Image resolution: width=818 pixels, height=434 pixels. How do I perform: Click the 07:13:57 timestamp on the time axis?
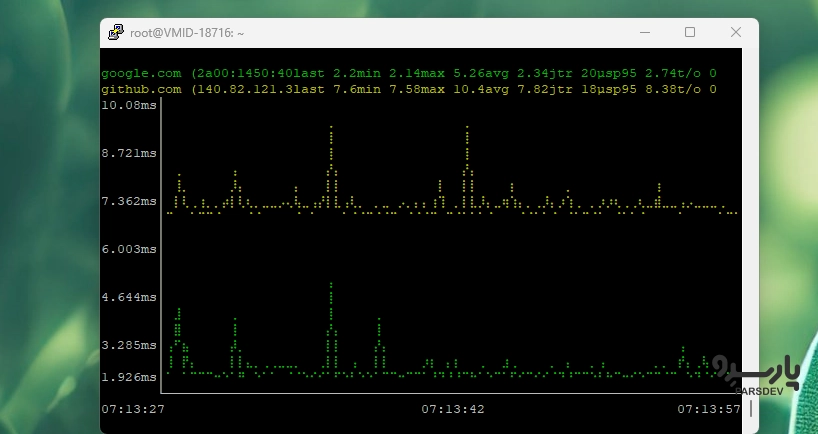pos(709,409)
